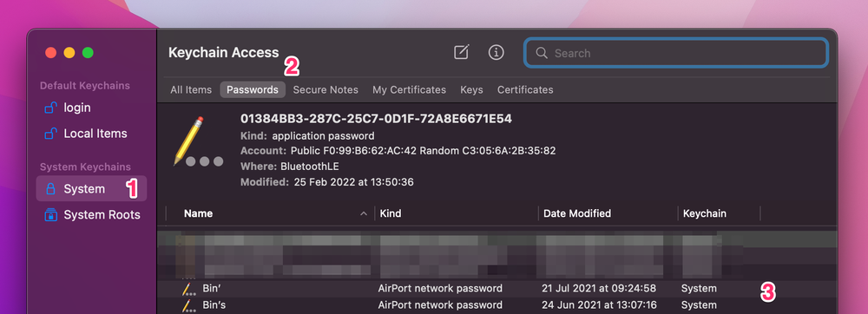Click the Local Items unlocked padlock icon
Image resolution: width=868 pixels, height=314 pixels.
point(50,134)
